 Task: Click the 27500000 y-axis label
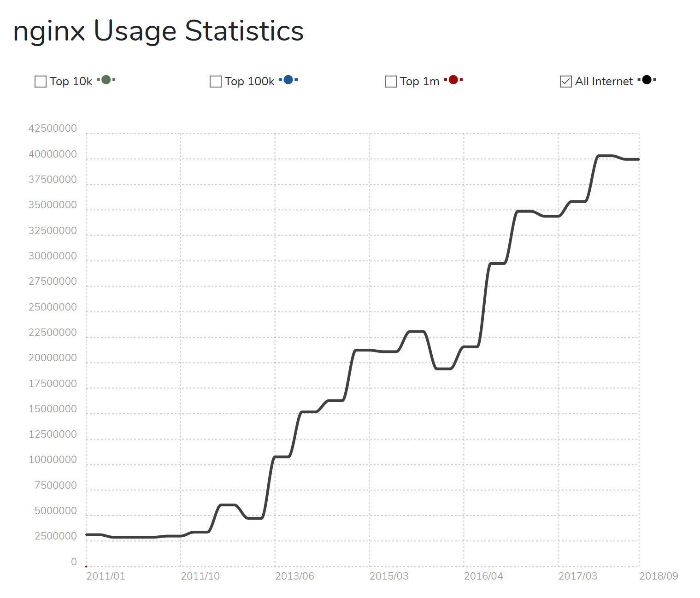pyautogui.click(x=53, y=281)
